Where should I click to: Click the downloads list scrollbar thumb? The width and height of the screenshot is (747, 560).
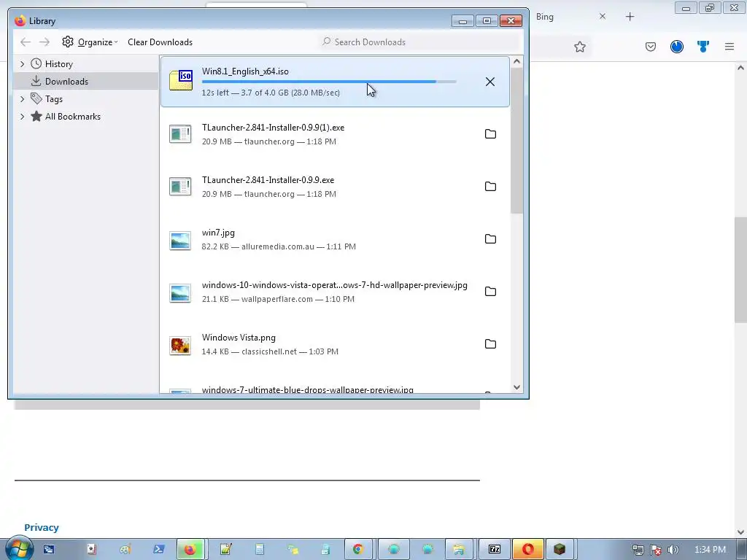(x=516, y=141)
